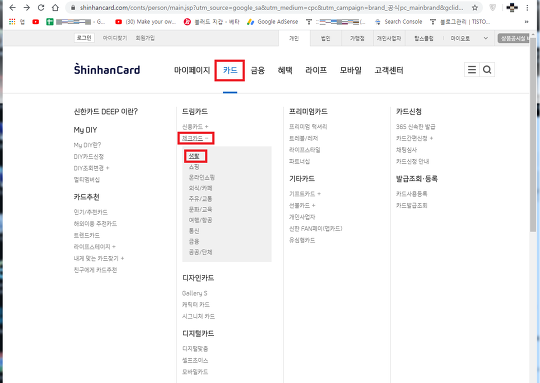540x383 pixels.
Task: Expand 내게 맞는 카드찾기 + item
Action: pyautogui.click(x=98, y=258)
